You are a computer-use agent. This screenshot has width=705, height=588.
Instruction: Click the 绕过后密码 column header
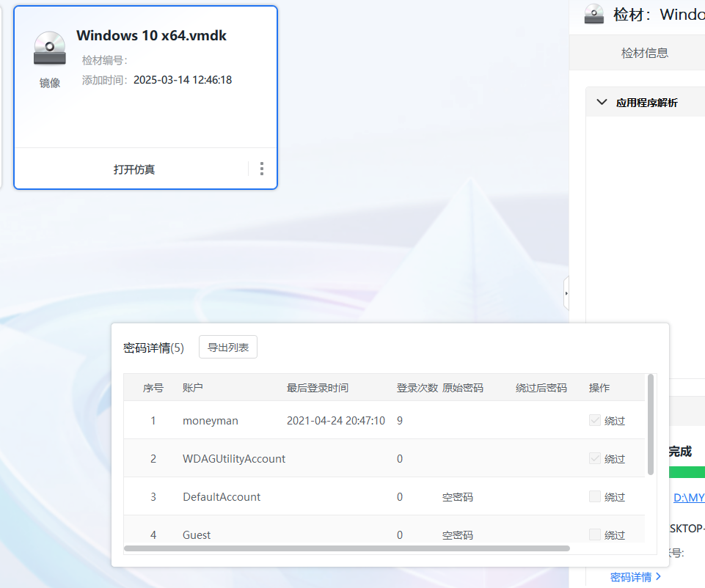[x=541, y=388]
